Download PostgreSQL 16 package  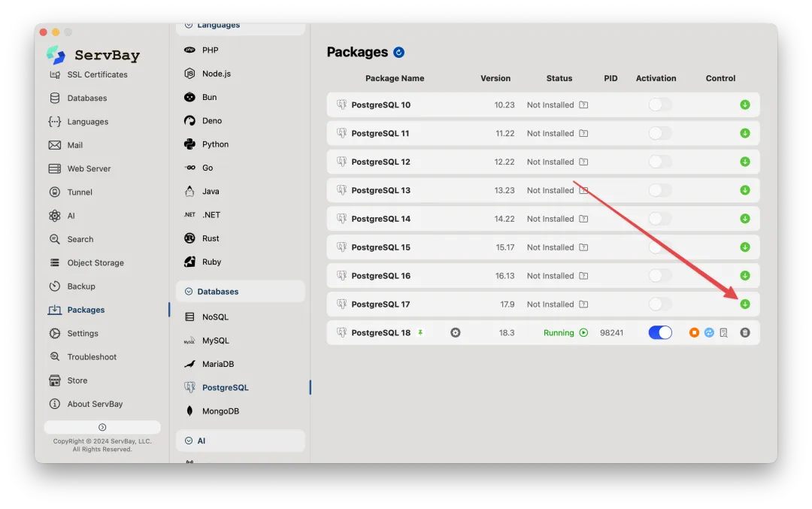[x=744, y=275]
